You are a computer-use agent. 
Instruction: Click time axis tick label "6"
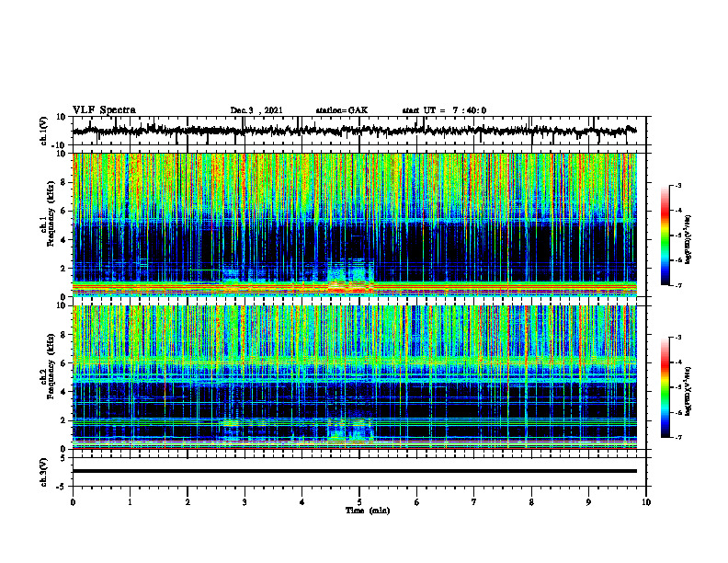point(417,502)
